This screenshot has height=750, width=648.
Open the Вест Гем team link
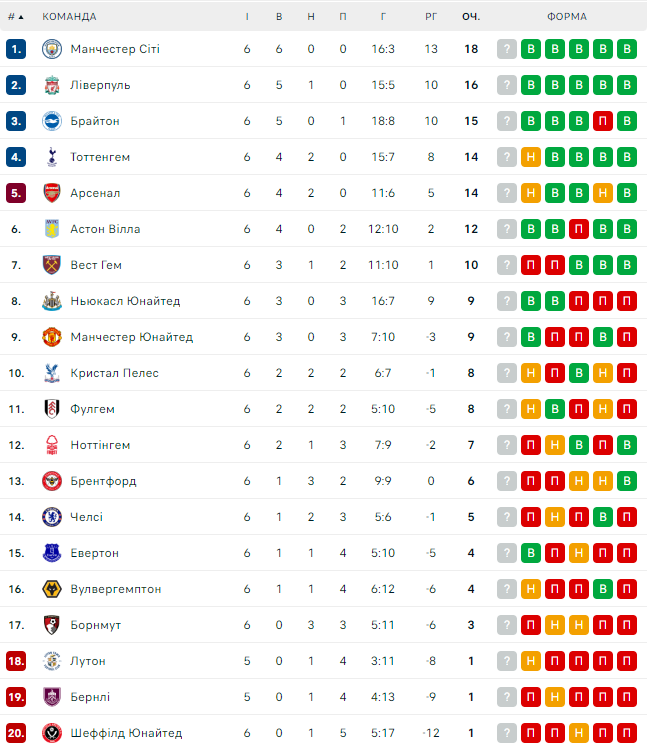(x=96, y=265)
